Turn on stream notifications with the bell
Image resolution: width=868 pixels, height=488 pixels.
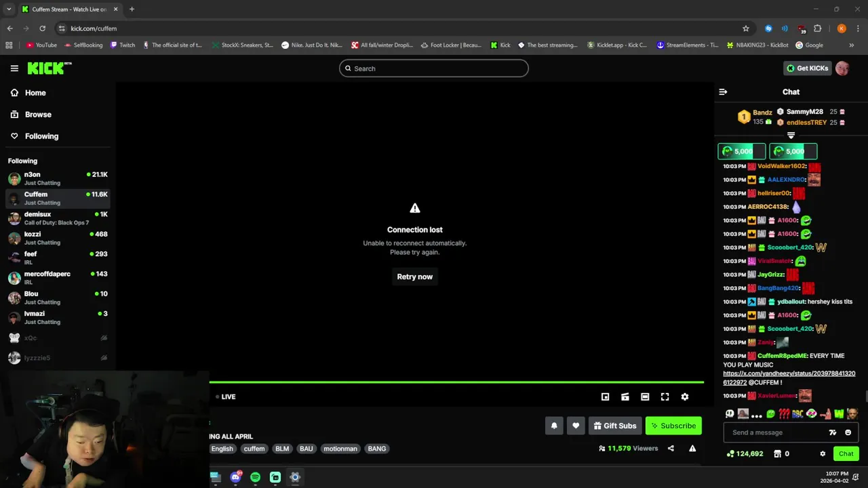pos(554,426)
